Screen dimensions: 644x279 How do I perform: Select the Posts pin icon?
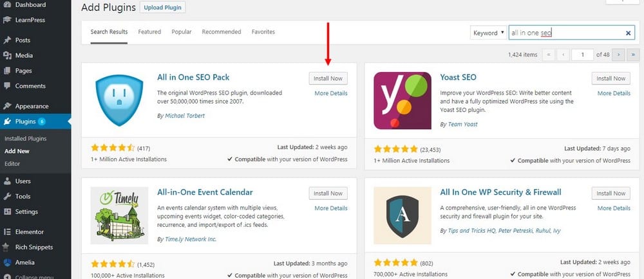click(7, 40)
